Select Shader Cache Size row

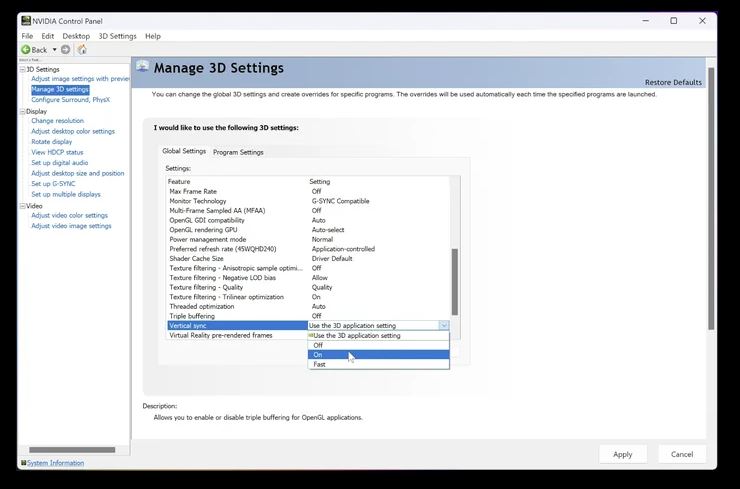pos(308,259)
